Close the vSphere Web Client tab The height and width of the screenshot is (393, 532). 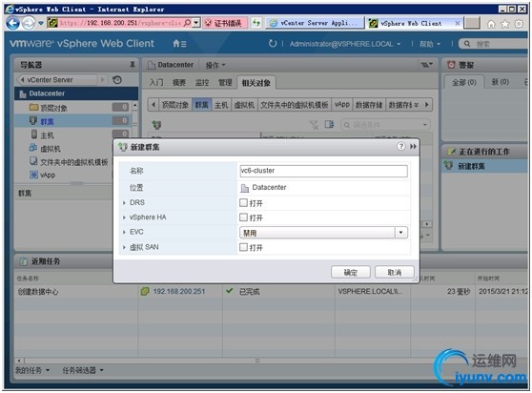point(457,23)
